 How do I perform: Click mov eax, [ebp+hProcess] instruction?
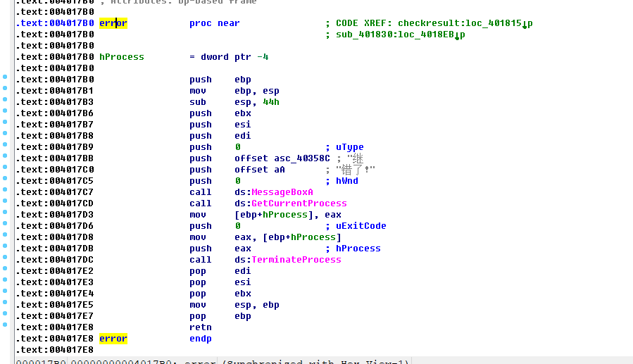(x=265, y=237)
